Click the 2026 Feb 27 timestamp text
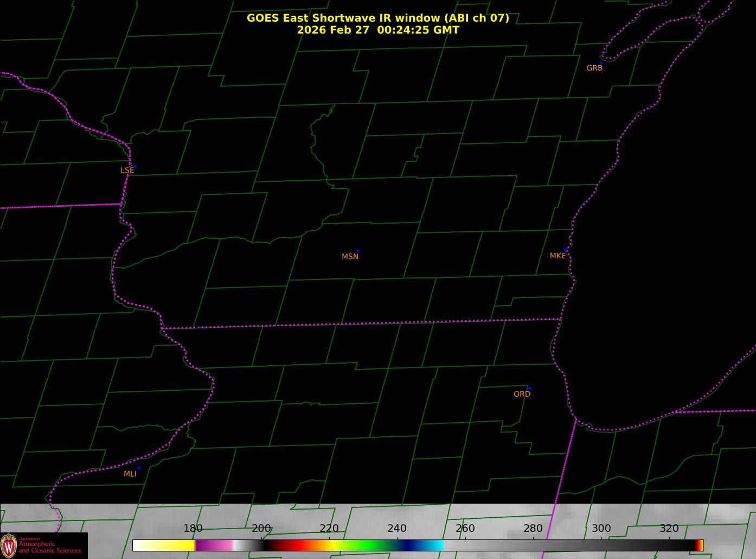 point(377,30)
